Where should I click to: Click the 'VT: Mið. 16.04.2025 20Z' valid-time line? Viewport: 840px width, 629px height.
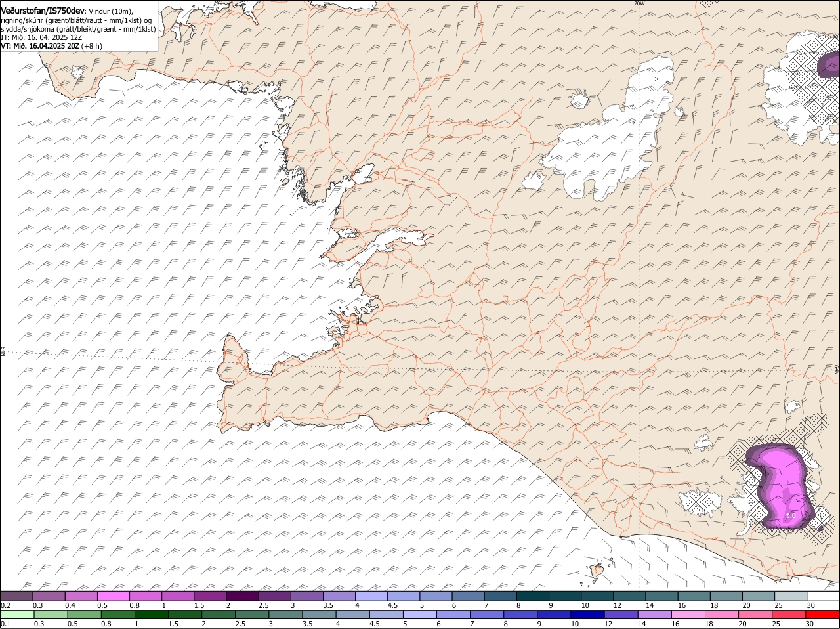pyautogui.click(x=39, y=46)
